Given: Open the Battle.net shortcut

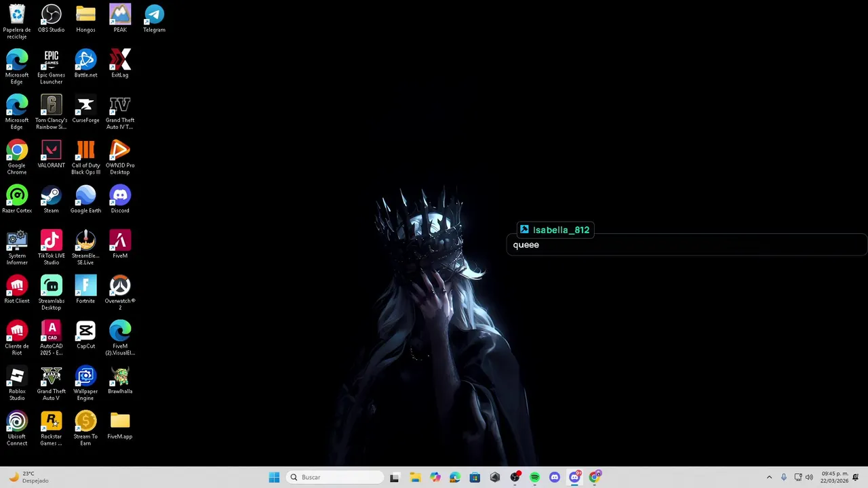Looking at the screenshot, I should coord(85,64).
